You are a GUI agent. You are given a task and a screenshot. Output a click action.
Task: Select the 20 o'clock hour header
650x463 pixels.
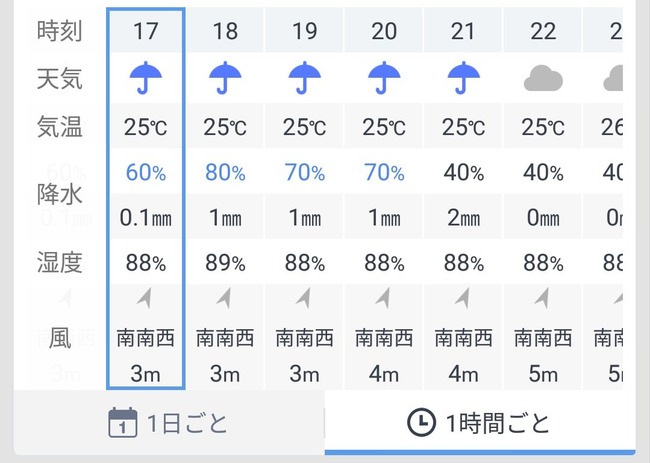point(384,31)
